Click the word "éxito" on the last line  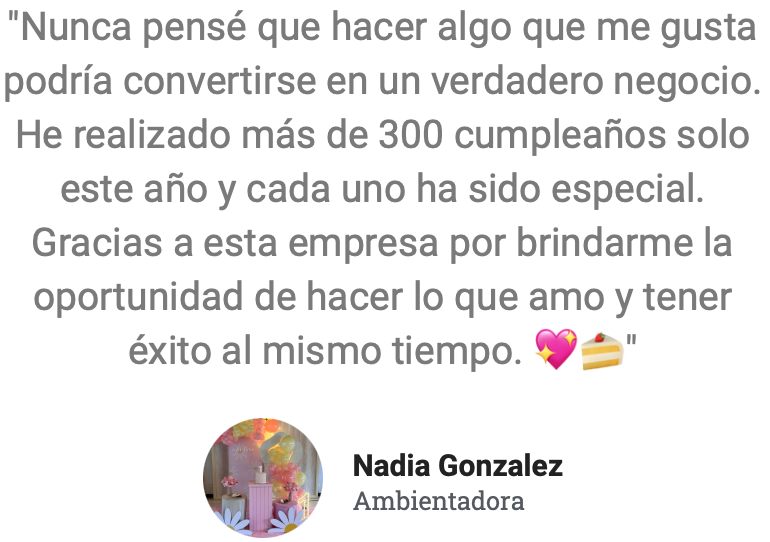point(170,351)
